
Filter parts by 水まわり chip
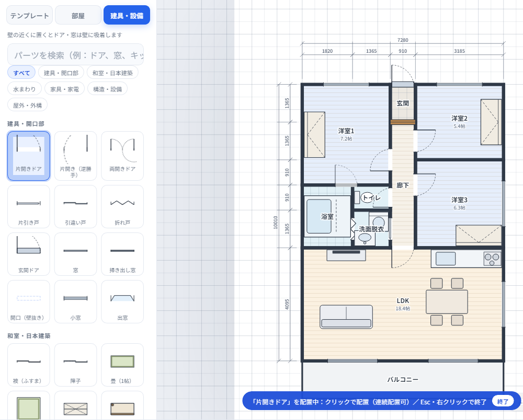click(x=25, y=89)
